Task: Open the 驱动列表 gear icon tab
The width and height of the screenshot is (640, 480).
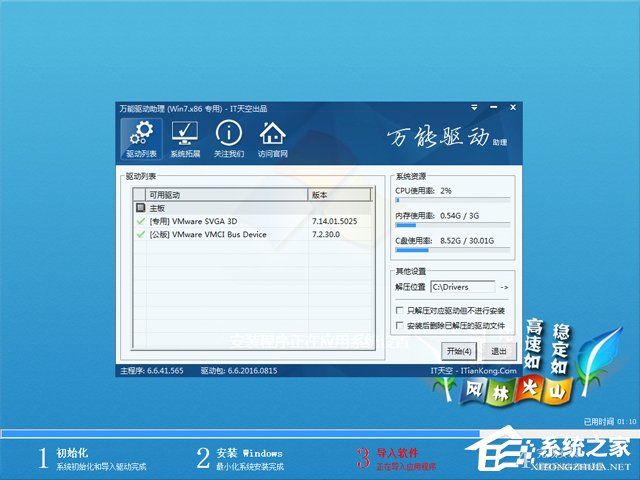Action: point(141,139)
